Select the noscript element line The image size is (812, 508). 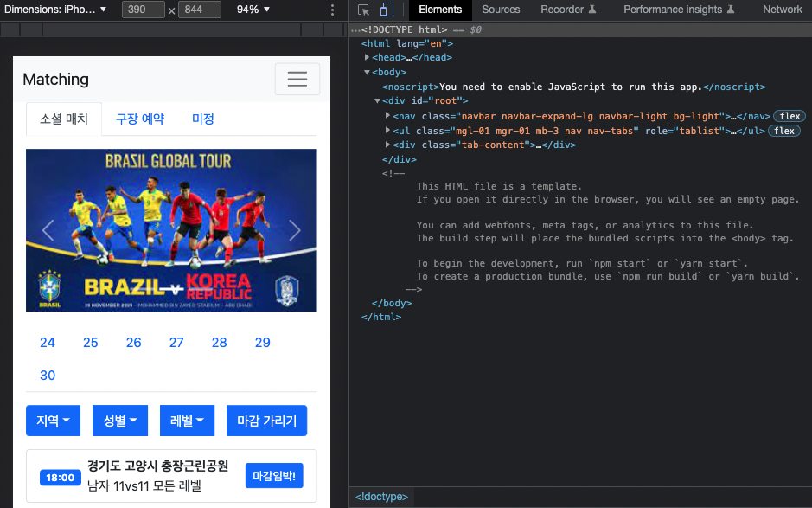coord(574,87)
